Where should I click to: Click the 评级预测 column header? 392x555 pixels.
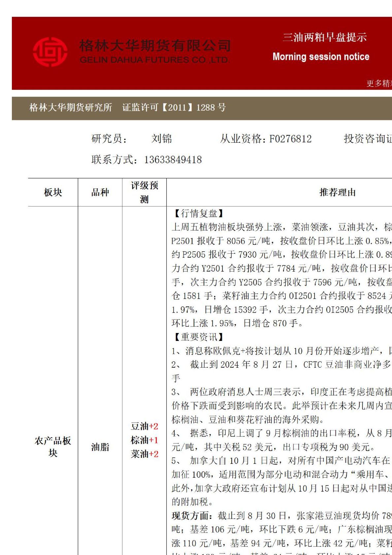coord(144,192)
